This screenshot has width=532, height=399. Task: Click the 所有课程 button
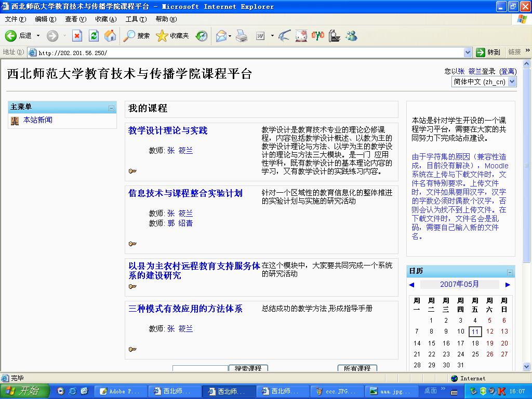pos(357,368)
